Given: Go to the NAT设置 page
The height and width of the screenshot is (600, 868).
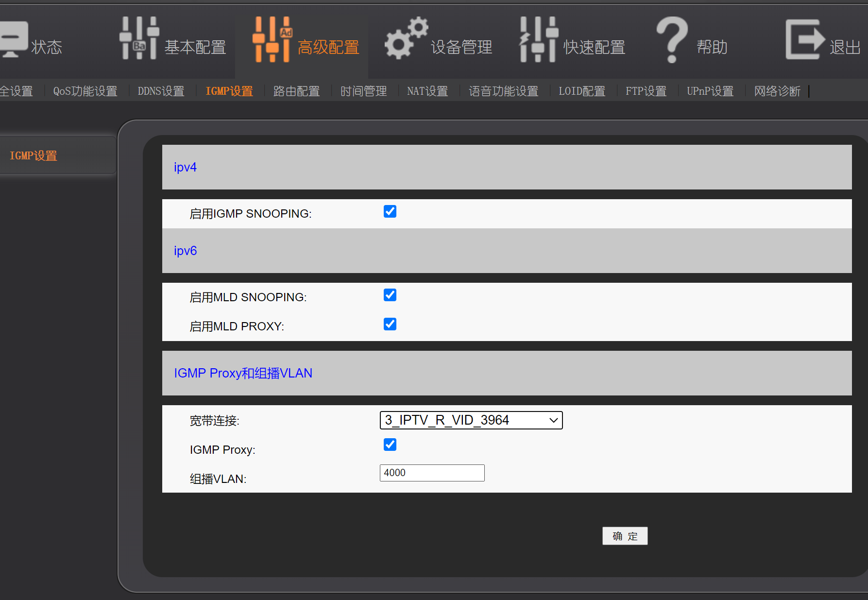Looking at the screenshot, I should (x=427, y=91).
